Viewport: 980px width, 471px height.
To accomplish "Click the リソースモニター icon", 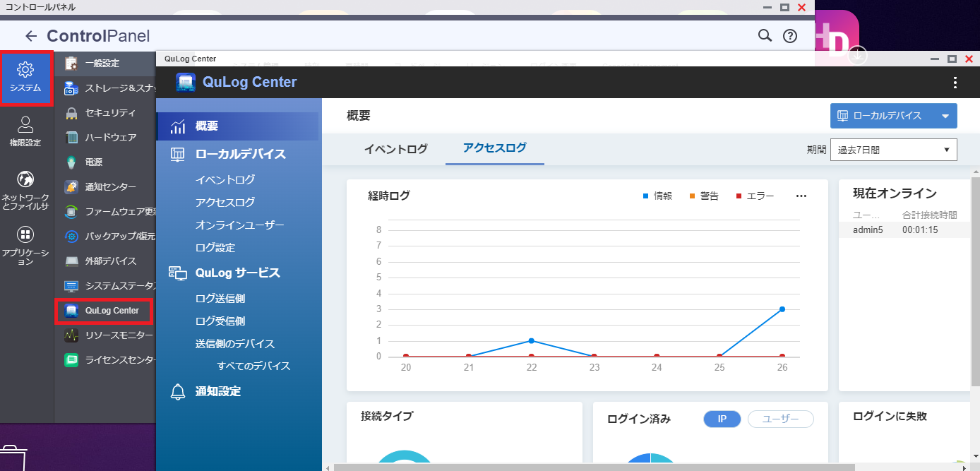I will tap(71, 335).
